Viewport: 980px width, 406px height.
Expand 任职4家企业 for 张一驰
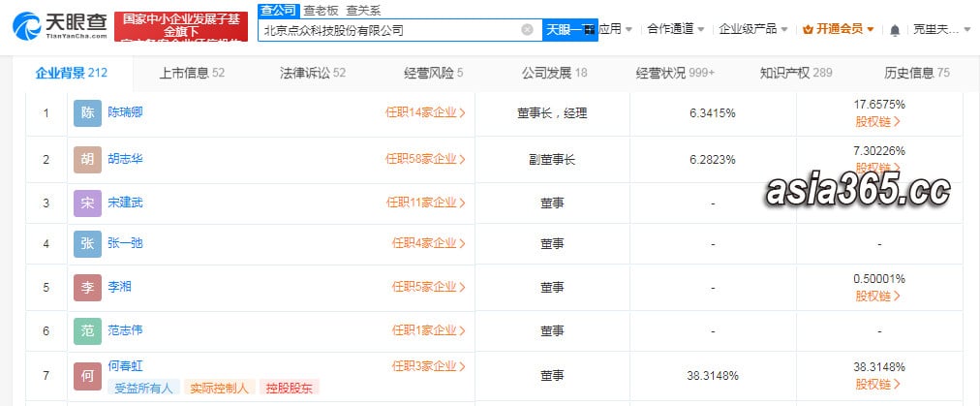(429, 243)
